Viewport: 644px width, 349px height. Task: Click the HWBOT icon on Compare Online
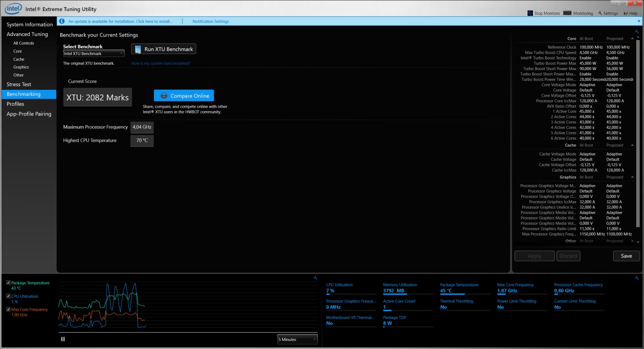click(x=164, y=96)
